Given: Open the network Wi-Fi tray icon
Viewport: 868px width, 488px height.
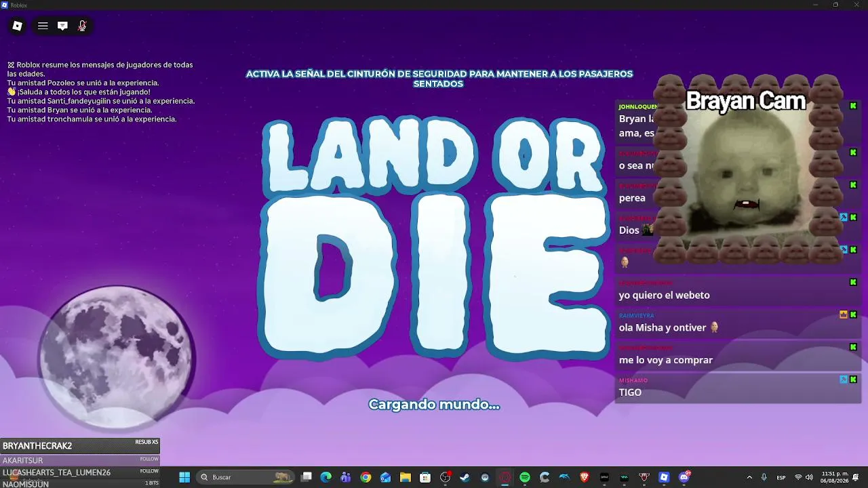Looking at the screenshot, I should [x=798, y=477].
